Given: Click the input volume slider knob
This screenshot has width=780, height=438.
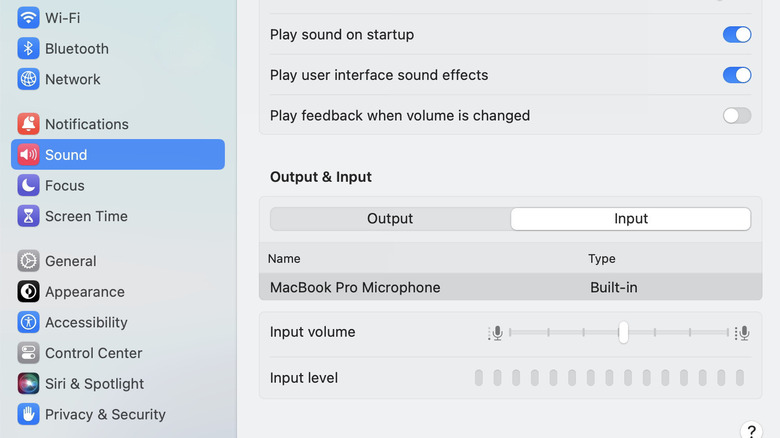Looking at the screenshot, I should click(x=623, y=332).
